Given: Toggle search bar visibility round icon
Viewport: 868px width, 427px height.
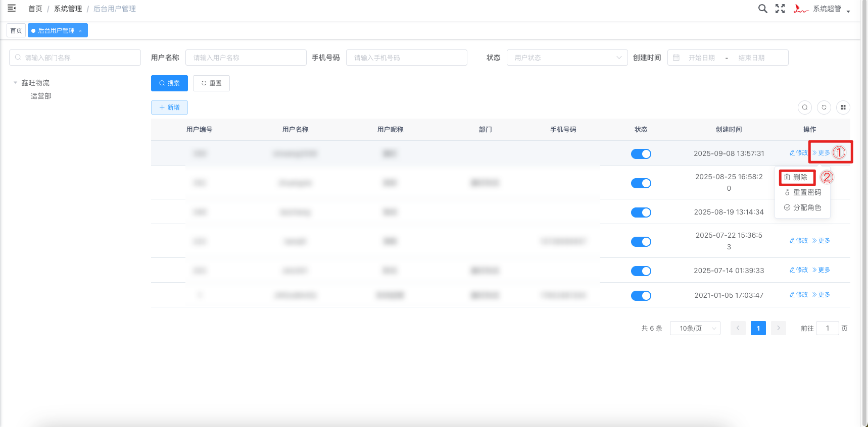Looking at the screenshot, I should (x=805, y=108).
